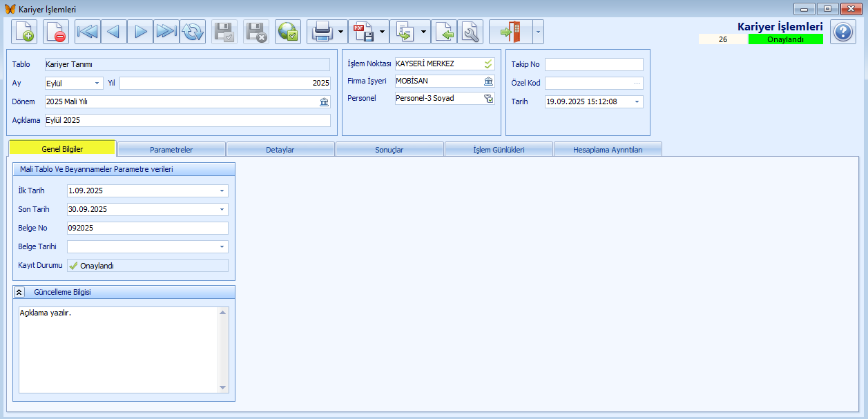Jump to the last record
Screen dimensions: 868x419
tap(166, 32)
